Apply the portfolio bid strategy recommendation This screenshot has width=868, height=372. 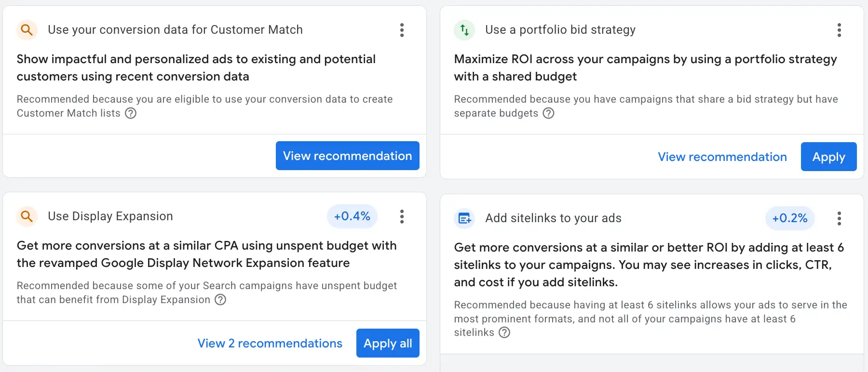click(828, 157)
